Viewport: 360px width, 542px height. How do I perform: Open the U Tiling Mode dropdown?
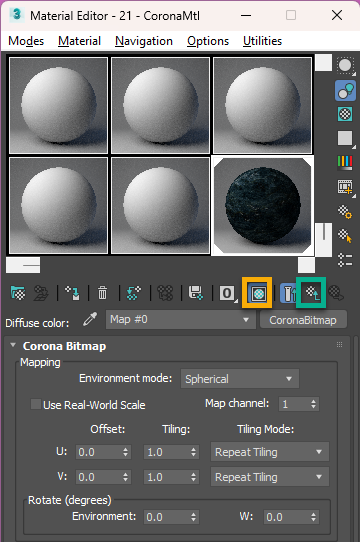pos(270,452)
